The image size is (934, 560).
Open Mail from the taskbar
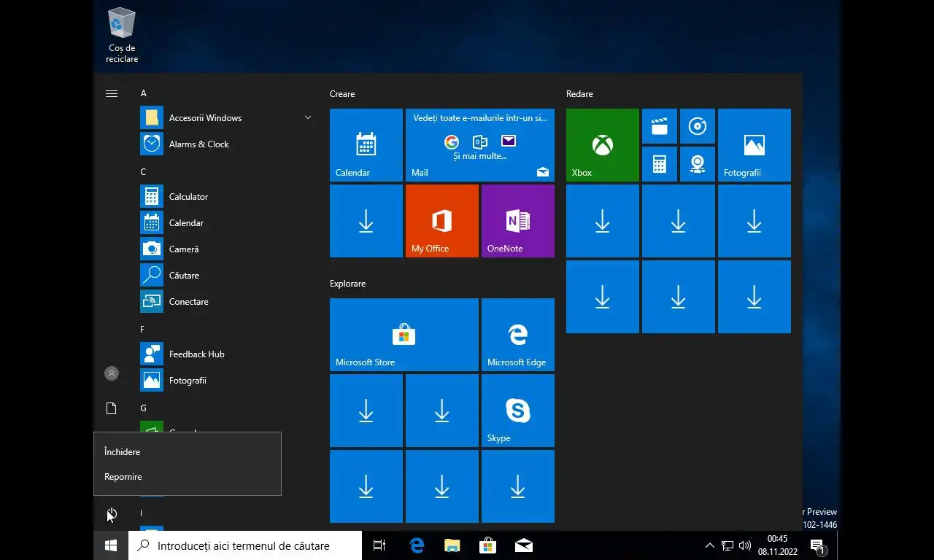523,545
